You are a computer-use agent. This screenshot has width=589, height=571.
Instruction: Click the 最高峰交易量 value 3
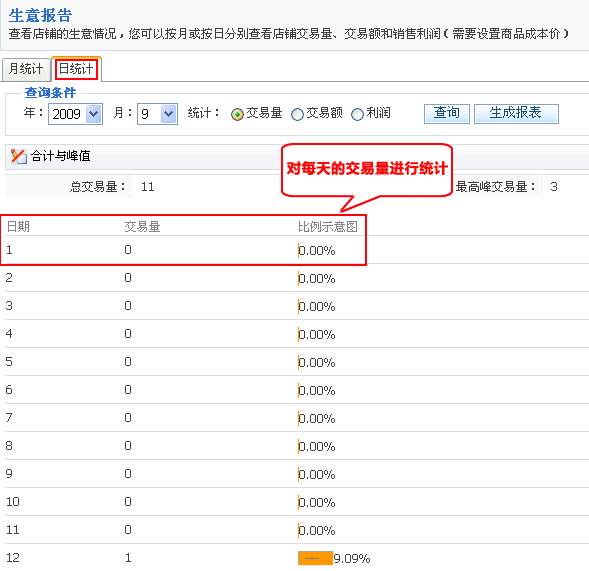click(554, 187)
